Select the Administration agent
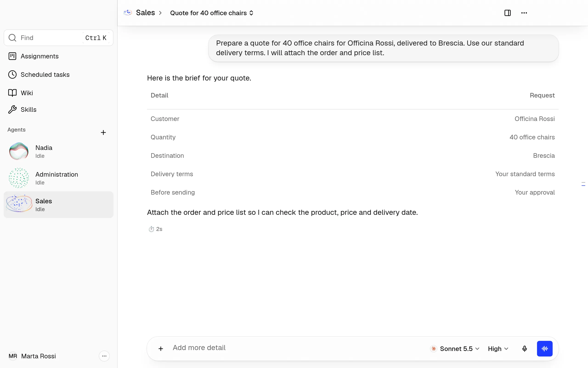588x368 pixels. (58, 178)
